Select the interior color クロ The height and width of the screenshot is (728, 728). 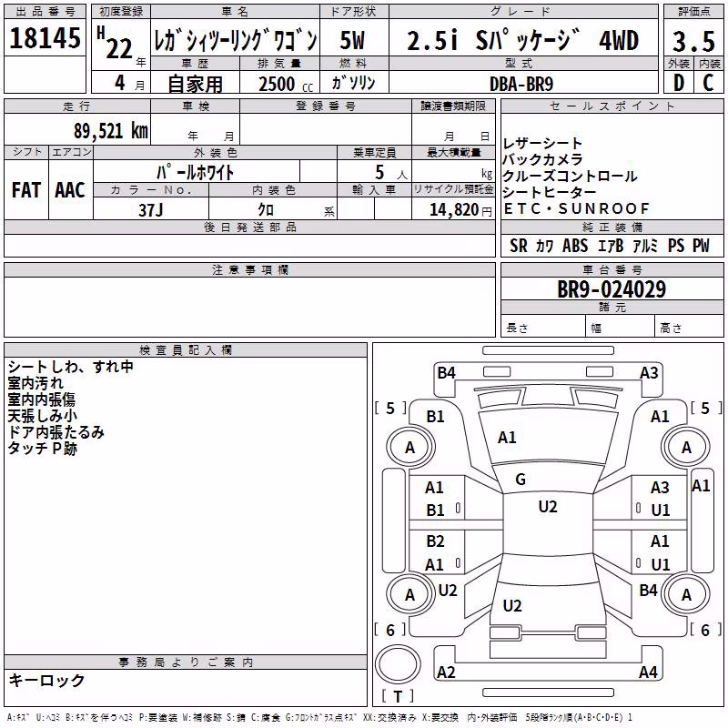266,210
